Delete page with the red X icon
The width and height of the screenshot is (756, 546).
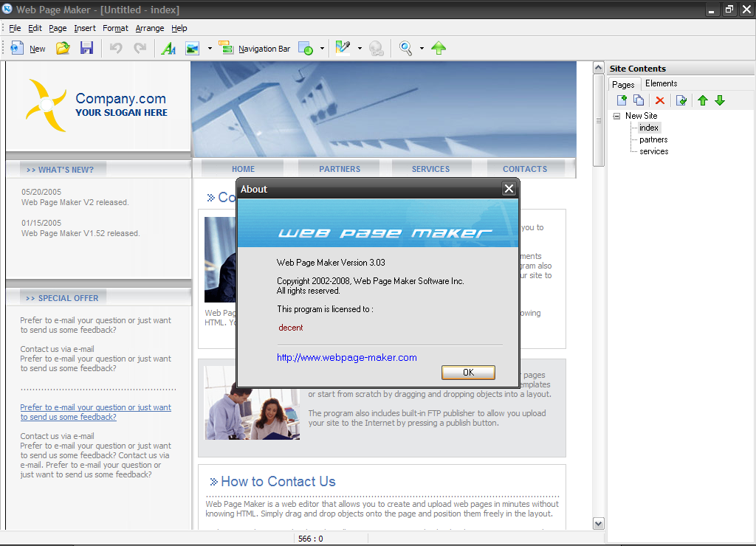(x=660, y=100)
